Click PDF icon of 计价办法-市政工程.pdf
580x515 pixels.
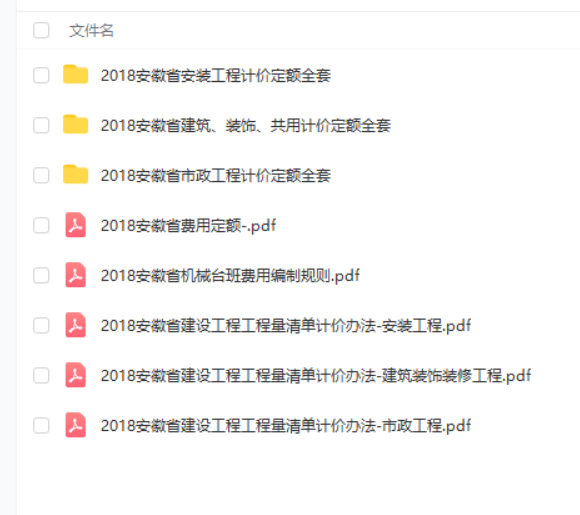(75, 425)
